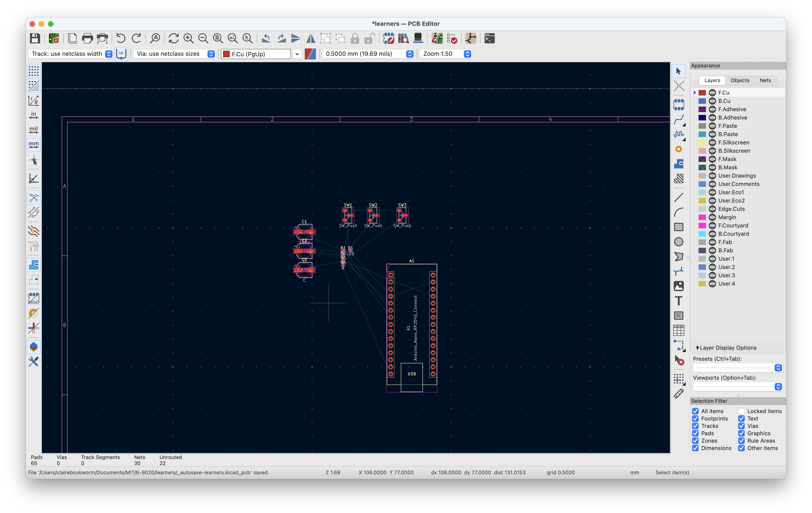The height and width of the screenshot is (513, 812).
Task: Activate the Add Filled Zone tool
Action: point(679,164)
